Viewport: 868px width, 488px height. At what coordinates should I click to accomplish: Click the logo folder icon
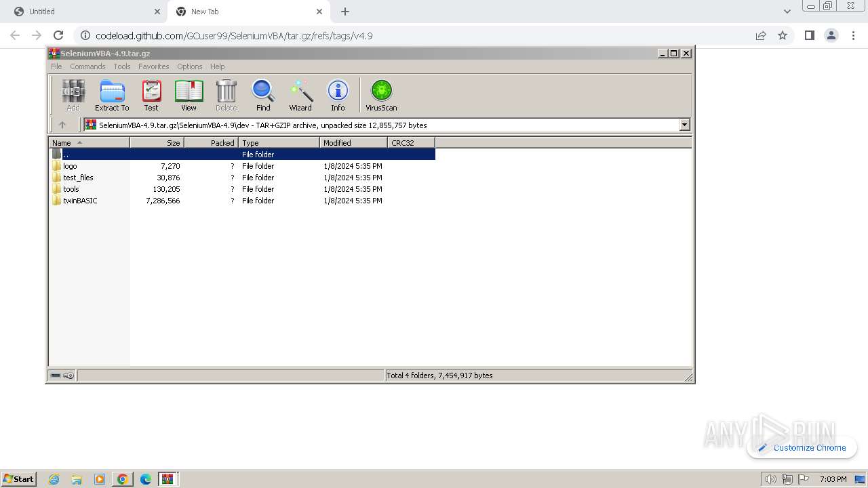[57, 166]
